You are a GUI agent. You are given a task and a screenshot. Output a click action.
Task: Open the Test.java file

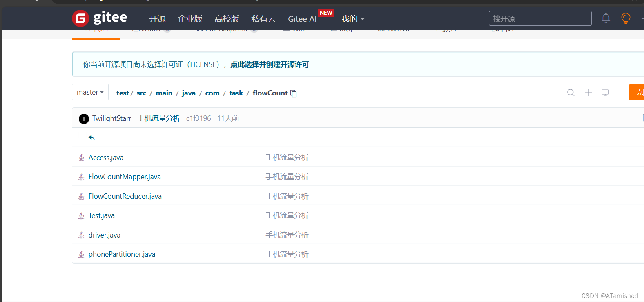pyautogui.click(x=101, y=215)
